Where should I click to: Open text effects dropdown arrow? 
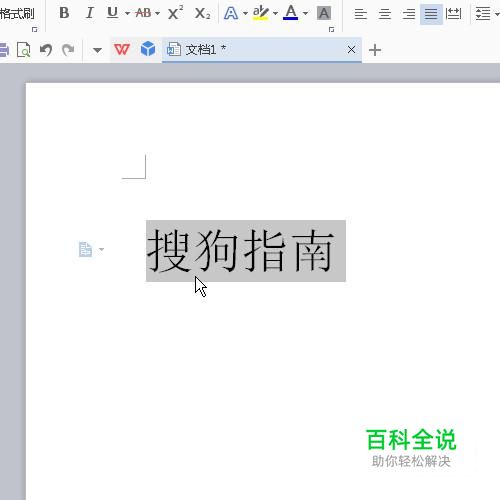(245, 14)
